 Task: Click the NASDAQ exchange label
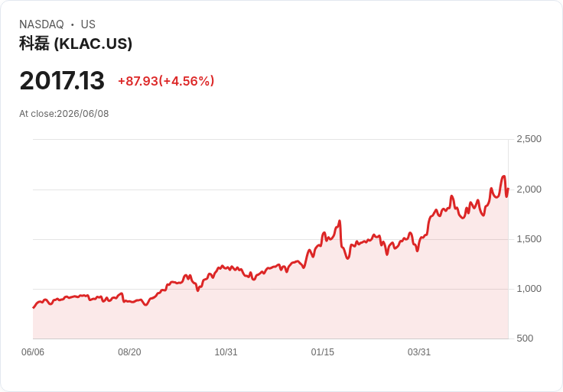(41, 24)
